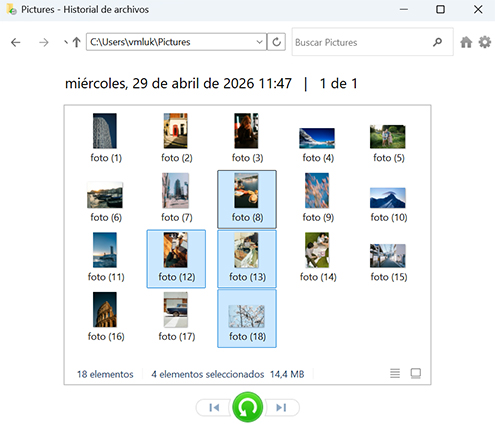The width and height of the screenshot is (495, 427).
Task: Go to next backup version
Action: click(281, 407)
